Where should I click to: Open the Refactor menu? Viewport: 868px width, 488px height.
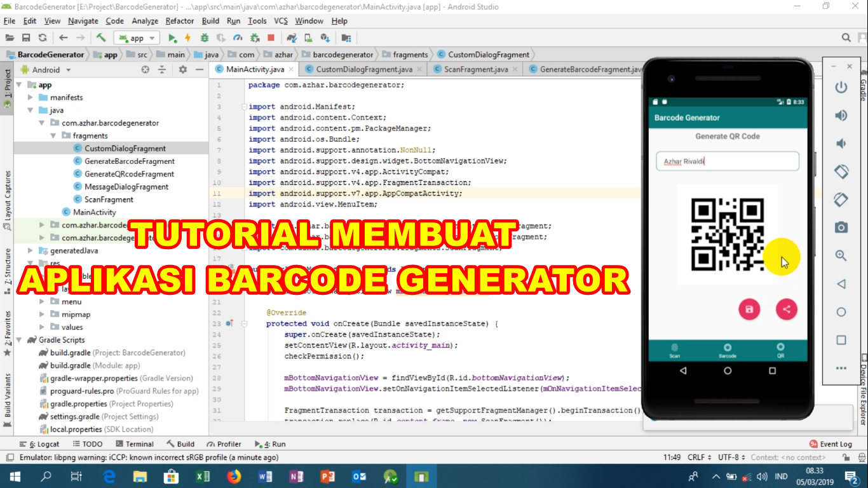180,21
